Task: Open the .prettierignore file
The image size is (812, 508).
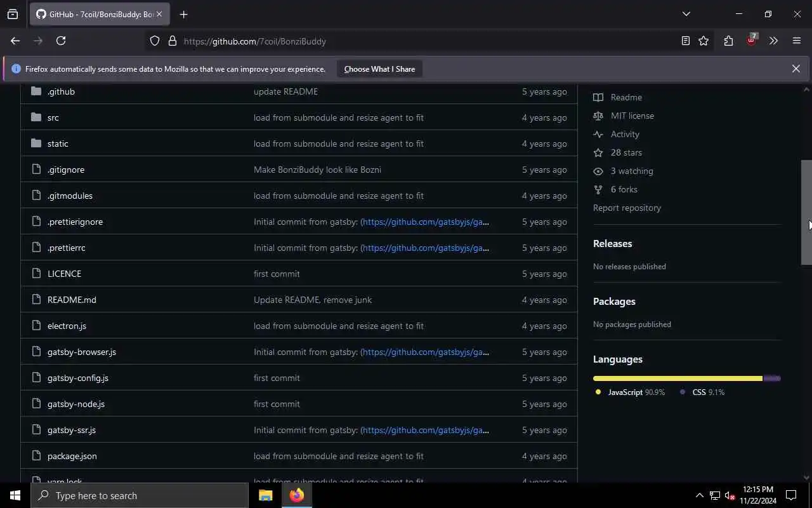Action: pyautogui.click(x=75, y=222)
